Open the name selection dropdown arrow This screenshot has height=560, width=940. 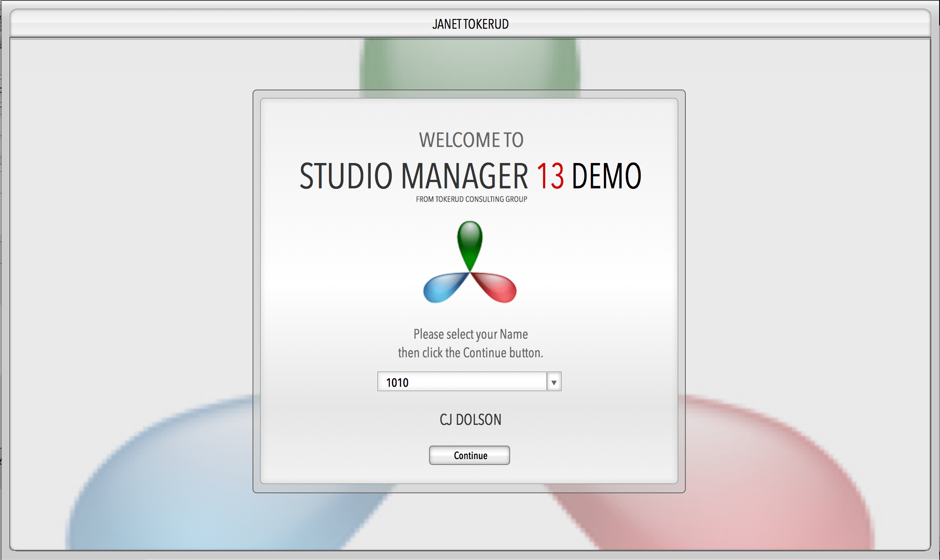point(553,381)
